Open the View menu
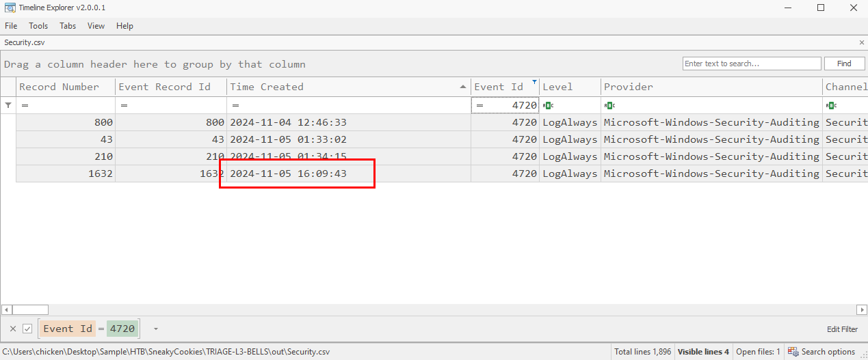868x360 pixels. pos(96,26)
